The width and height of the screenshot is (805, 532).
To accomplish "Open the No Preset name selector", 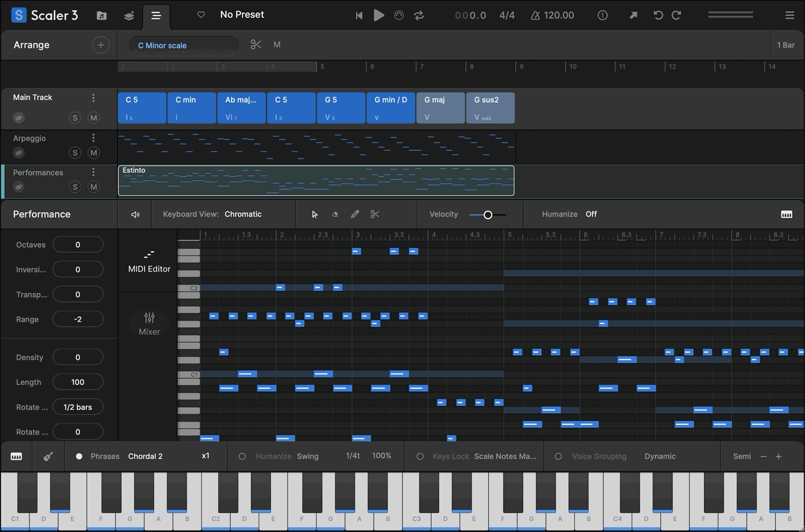I will coord(242,15).
